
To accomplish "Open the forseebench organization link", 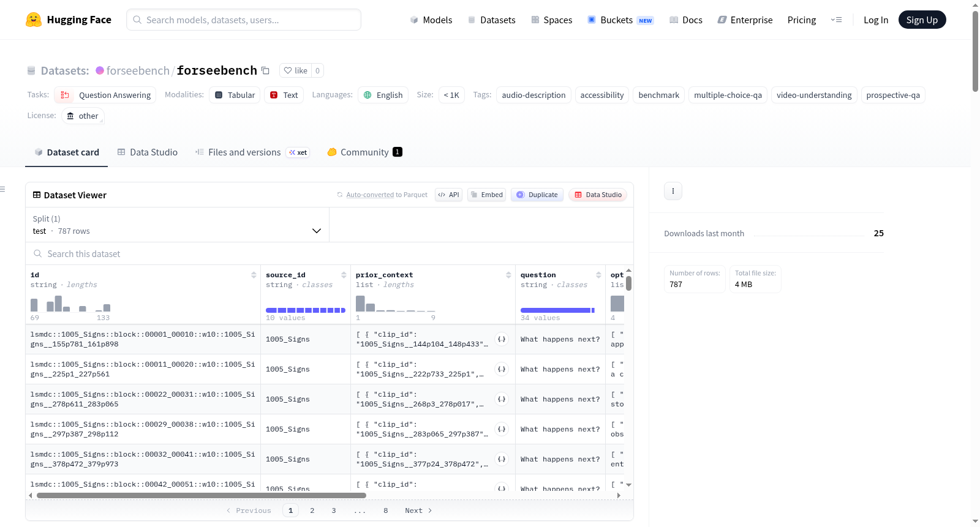I will (138, 70).
